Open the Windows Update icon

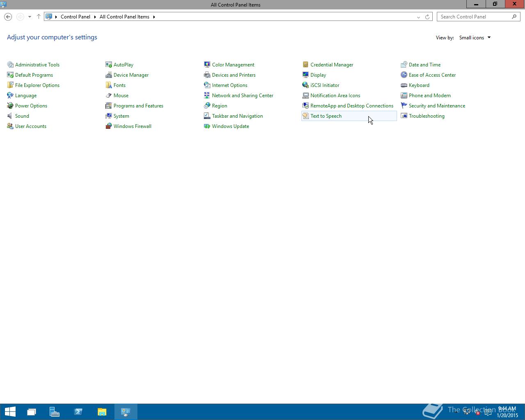point(207,126)
